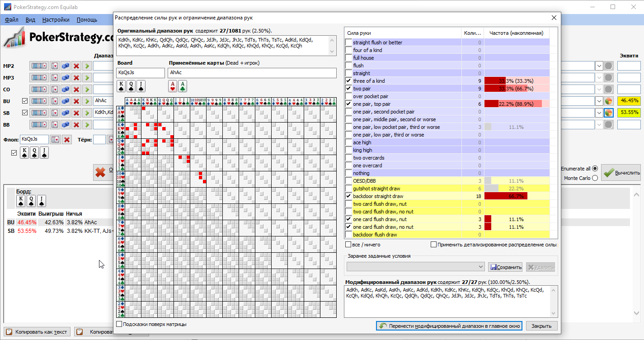Check the straight flush or better box

348,42
